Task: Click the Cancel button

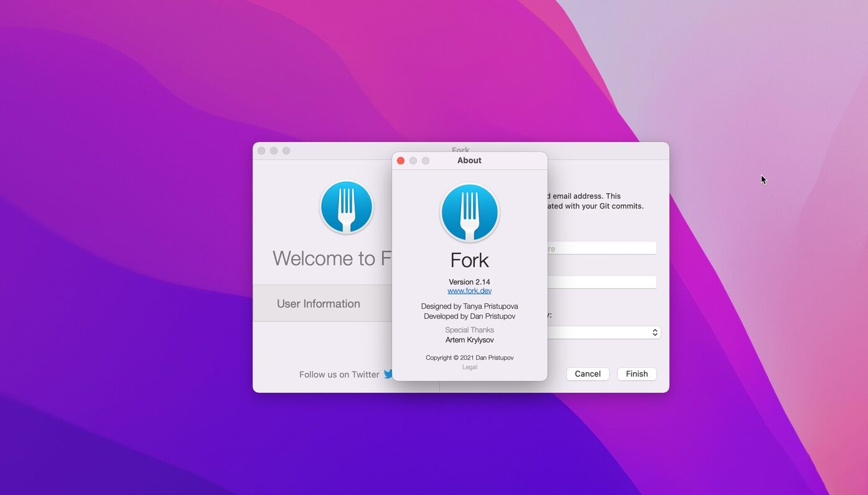Action: [587, 374]
